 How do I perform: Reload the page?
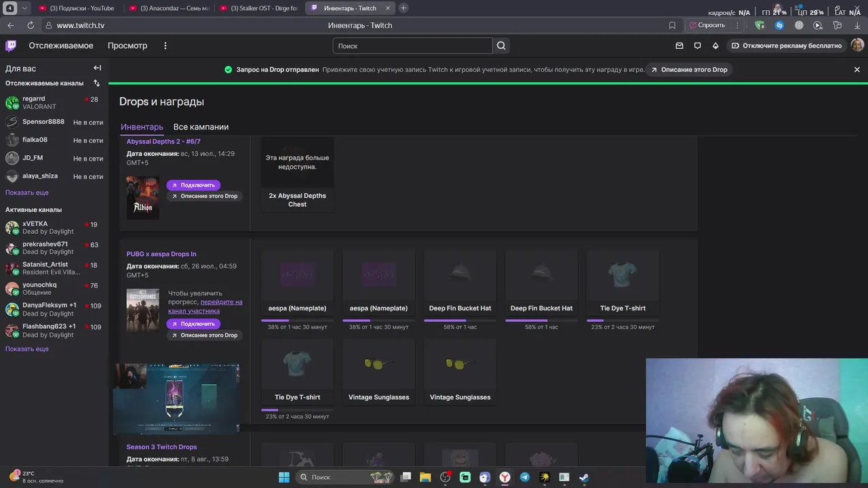tap(31, 25)
